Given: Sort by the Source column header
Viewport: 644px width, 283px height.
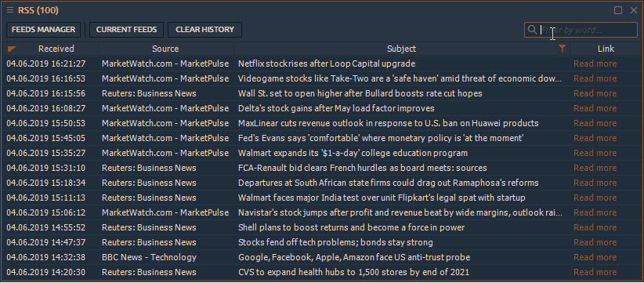Looking at the screenshot, I should [165, 49].
